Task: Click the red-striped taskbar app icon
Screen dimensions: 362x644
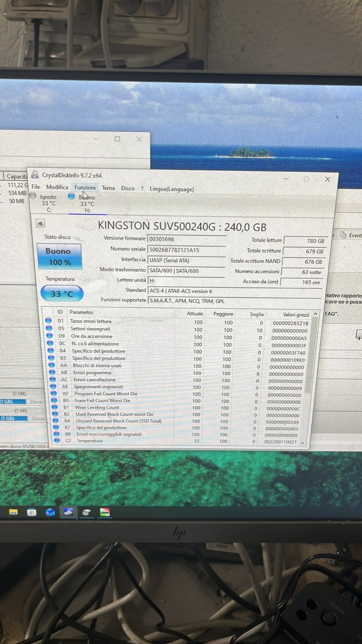Action: pos(105,512)
